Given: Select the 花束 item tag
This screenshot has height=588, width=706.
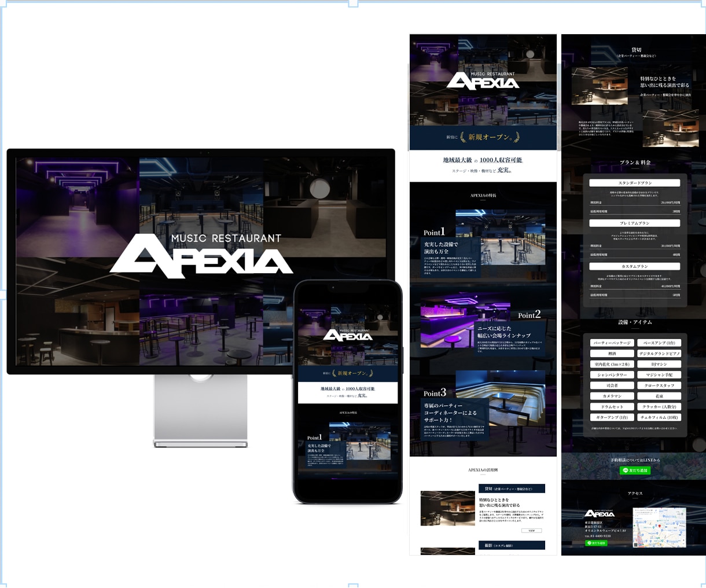Looking at the screenshot, I should 659,396.
